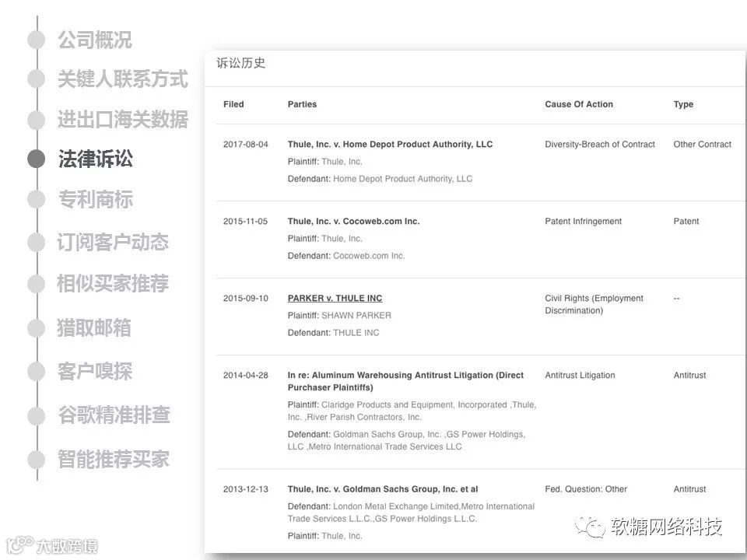Open Aluminum Warehousing Antitrust Litigation case title
This screenshot has width=747, height=560.
(x=405, y=381)
